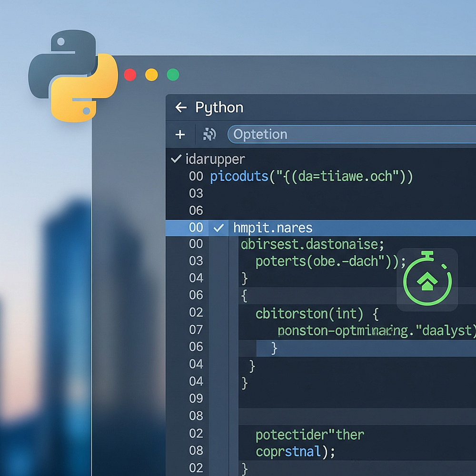Click the cbitorston(int) { line
Viewport: 476px width, 476px height.
[x=317, y=314]
